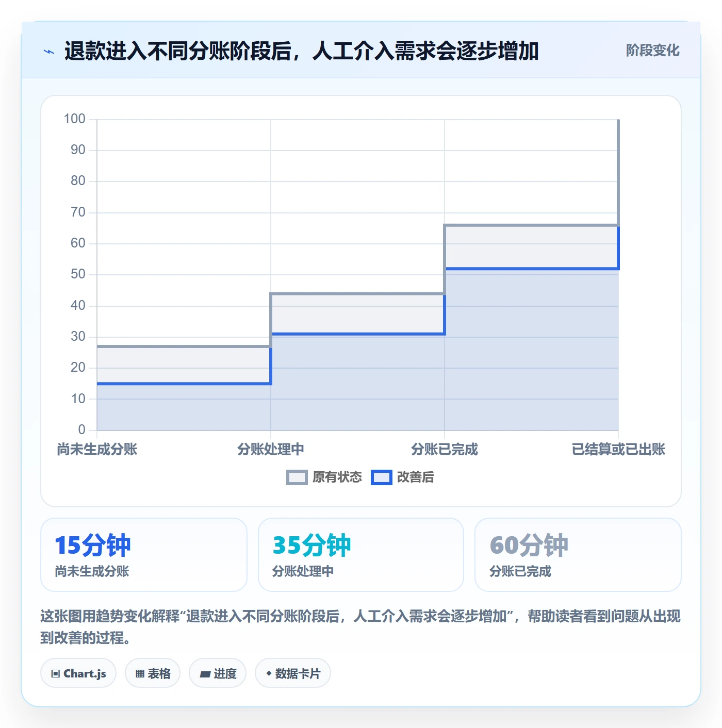
Task: Click the y-axis value 70
Action: click(x=78, y=212)
